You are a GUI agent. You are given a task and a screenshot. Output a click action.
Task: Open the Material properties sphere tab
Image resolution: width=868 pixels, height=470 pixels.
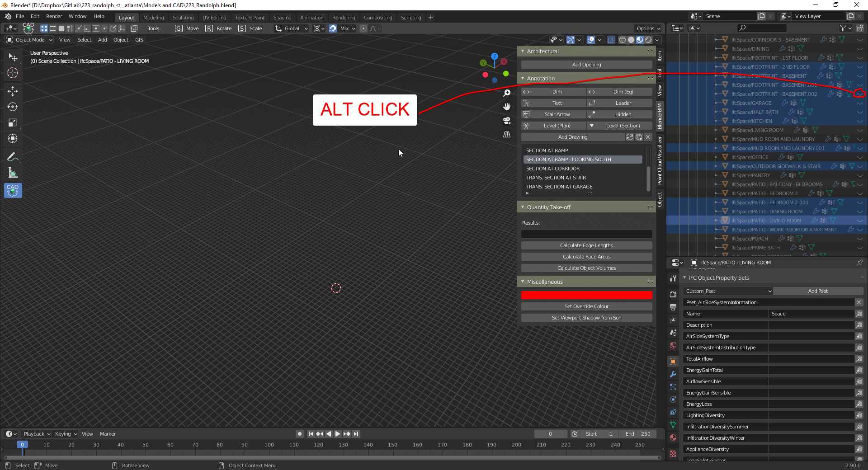673,437
